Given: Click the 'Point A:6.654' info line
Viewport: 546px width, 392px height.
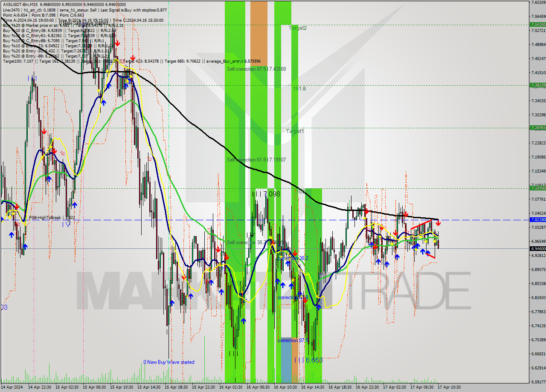Looking at the screenshot, I should coord(16,15).
